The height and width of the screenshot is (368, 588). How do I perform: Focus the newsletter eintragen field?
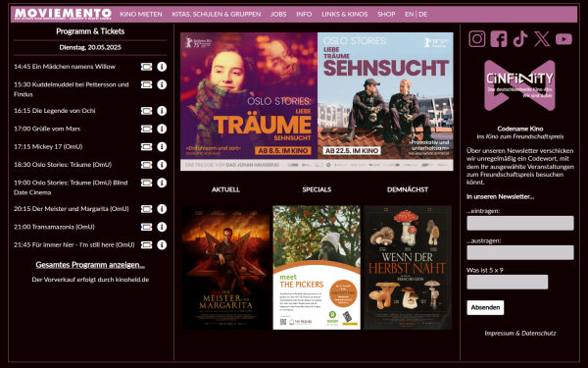tap(520, 223)
